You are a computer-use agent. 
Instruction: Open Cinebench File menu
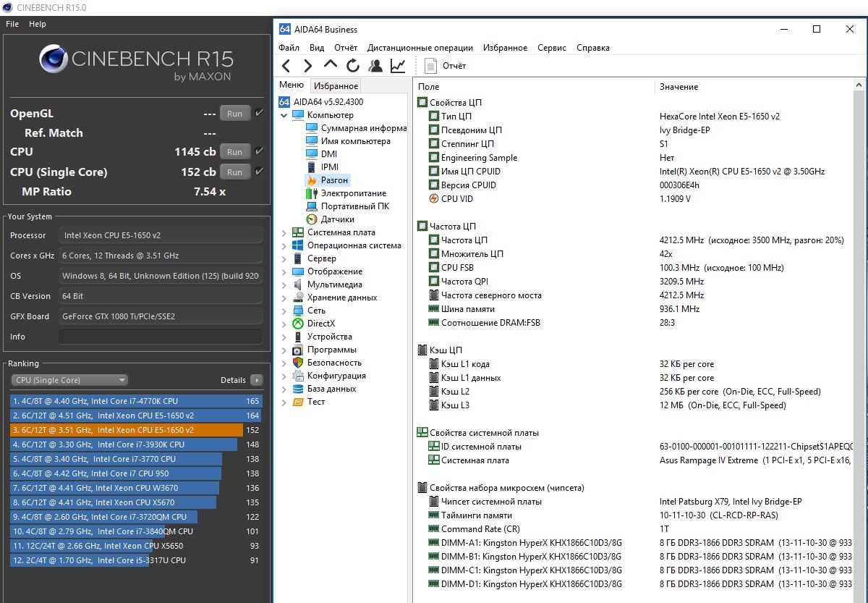click(x=12, y=24)
